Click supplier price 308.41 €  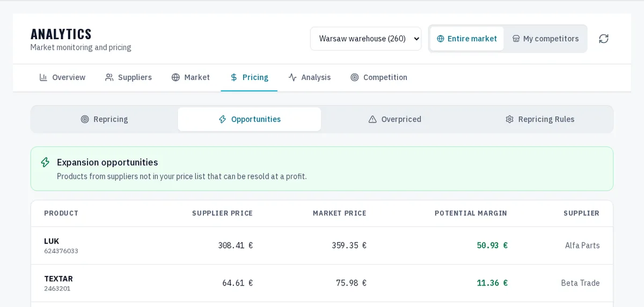(x=235, y=245)
